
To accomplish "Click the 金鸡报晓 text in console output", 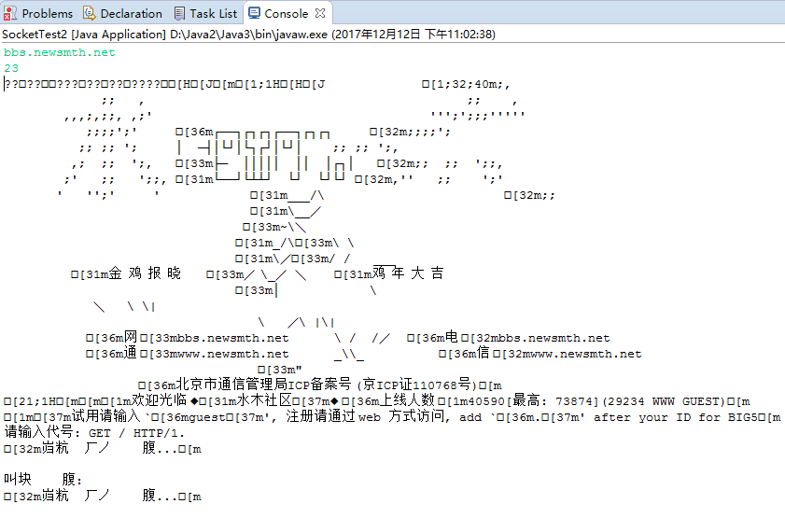I will tap(145, 273).
